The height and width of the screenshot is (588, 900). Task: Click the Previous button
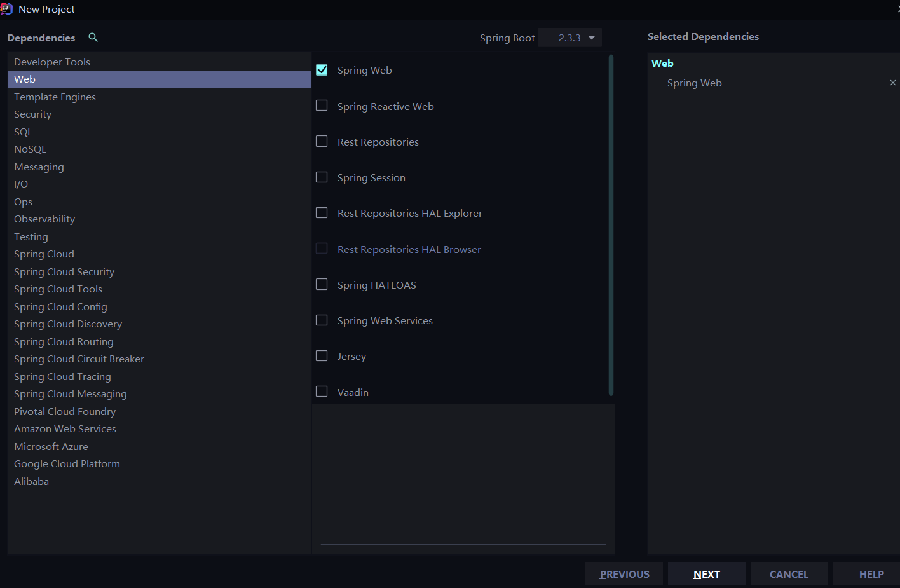pos(624,574)
